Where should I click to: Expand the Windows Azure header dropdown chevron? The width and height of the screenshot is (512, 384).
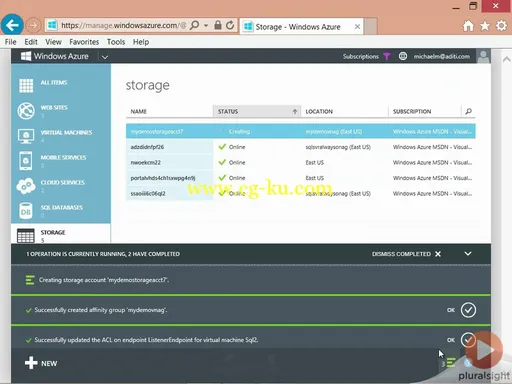tap(105, 57)
